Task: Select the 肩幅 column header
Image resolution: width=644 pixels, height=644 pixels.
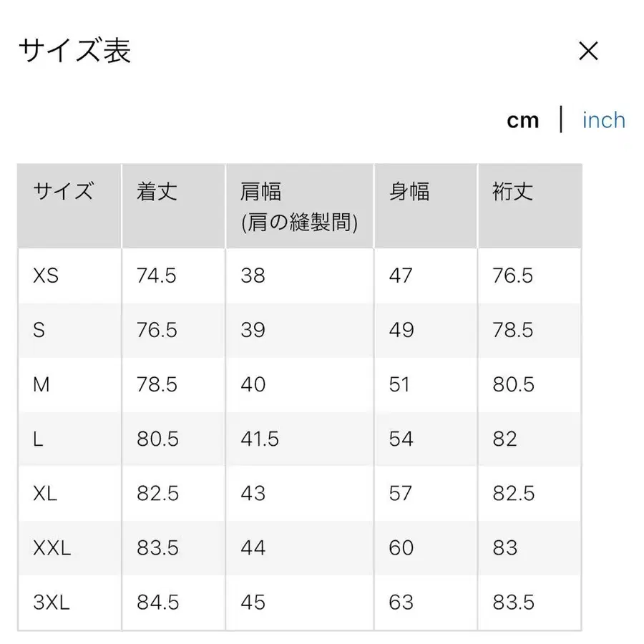Action: [261, 191]
